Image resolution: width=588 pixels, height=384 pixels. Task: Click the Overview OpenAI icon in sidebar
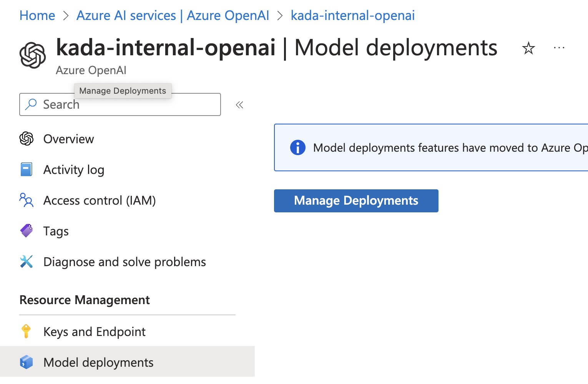pos(27,139)
